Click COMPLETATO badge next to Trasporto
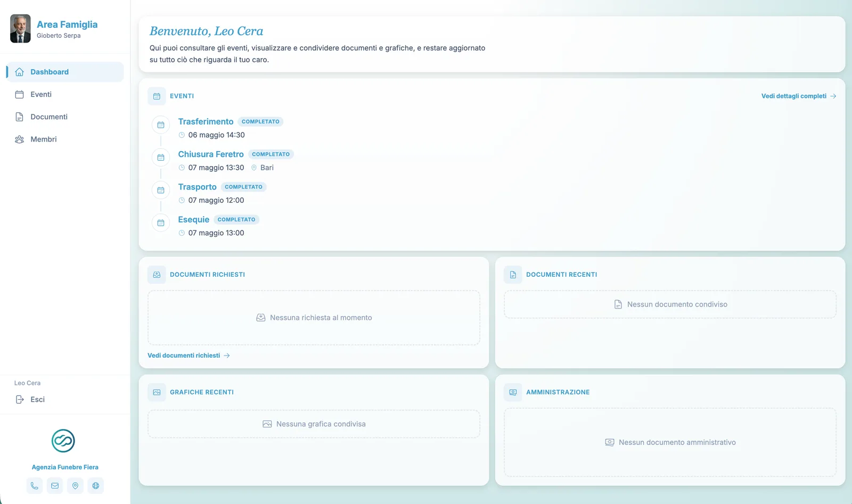852x504 pixels. (243, 187)
